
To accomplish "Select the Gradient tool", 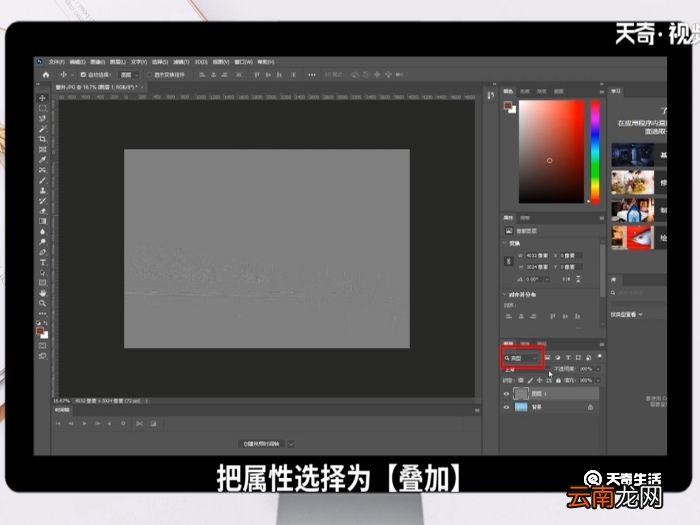I will click(42, 221).
